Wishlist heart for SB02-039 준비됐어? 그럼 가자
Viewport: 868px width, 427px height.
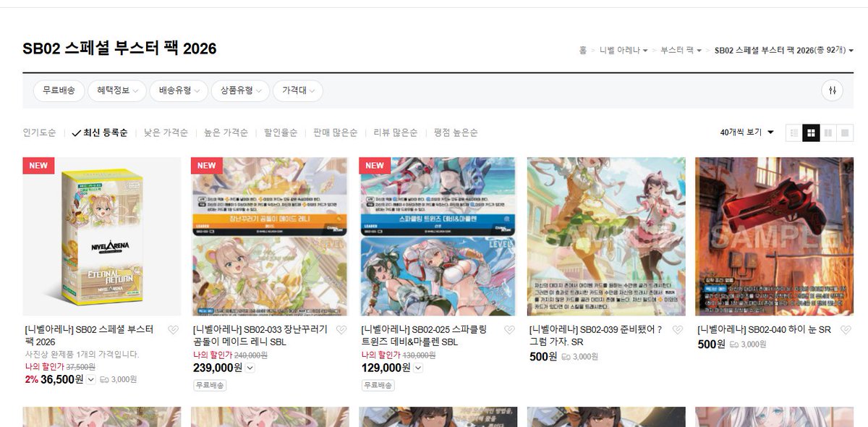point(677,330)
